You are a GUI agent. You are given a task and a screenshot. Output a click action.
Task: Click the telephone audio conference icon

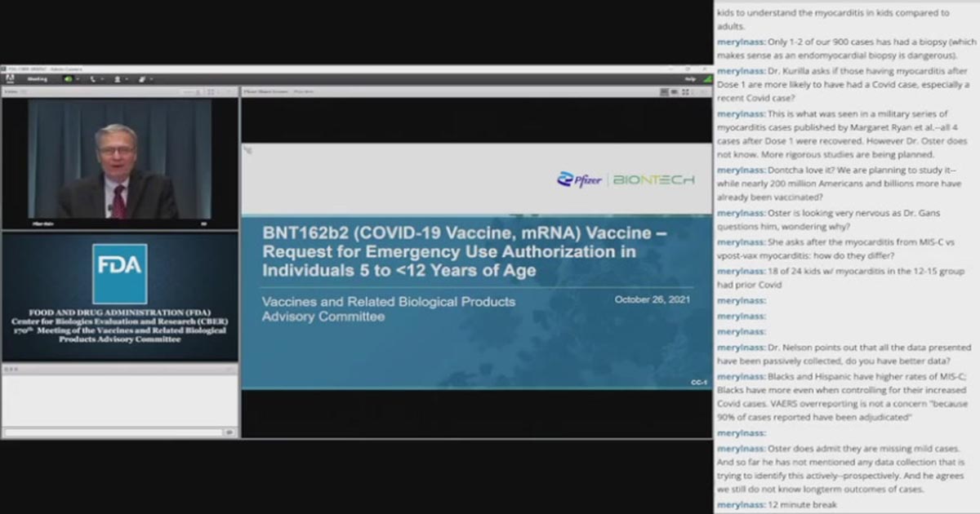92,78
